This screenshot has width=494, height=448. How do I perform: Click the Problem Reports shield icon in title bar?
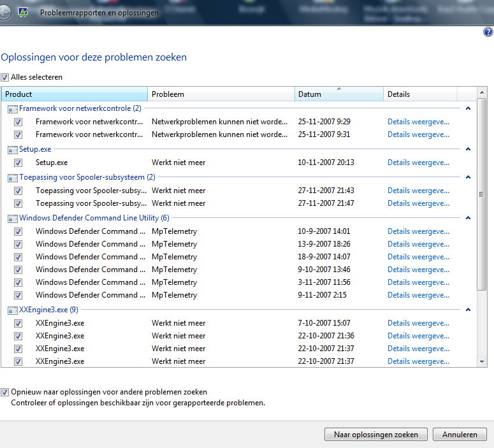23,13
